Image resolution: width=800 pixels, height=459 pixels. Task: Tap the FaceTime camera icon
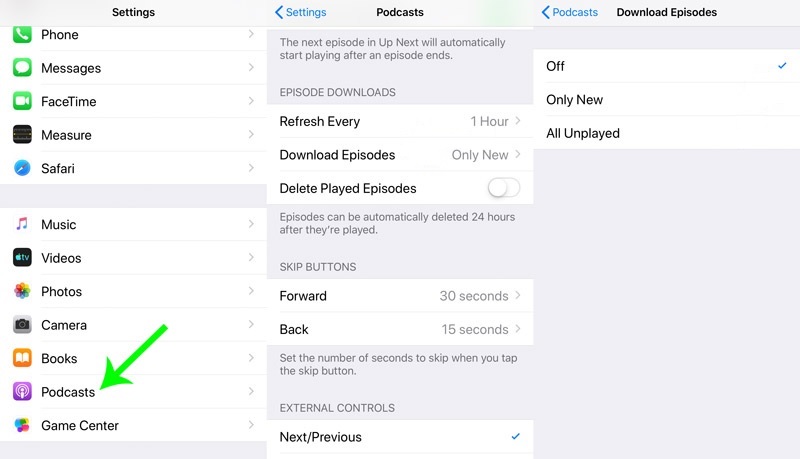pyautogui.click(x=22, y=101)
